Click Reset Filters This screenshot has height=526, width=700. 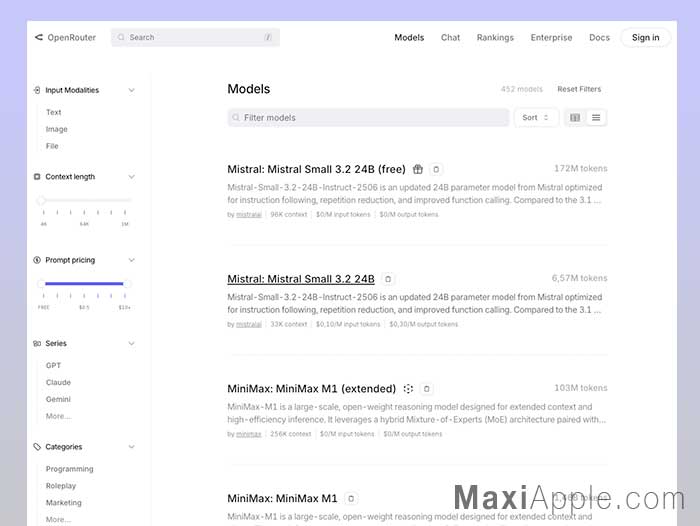(579, 89)
